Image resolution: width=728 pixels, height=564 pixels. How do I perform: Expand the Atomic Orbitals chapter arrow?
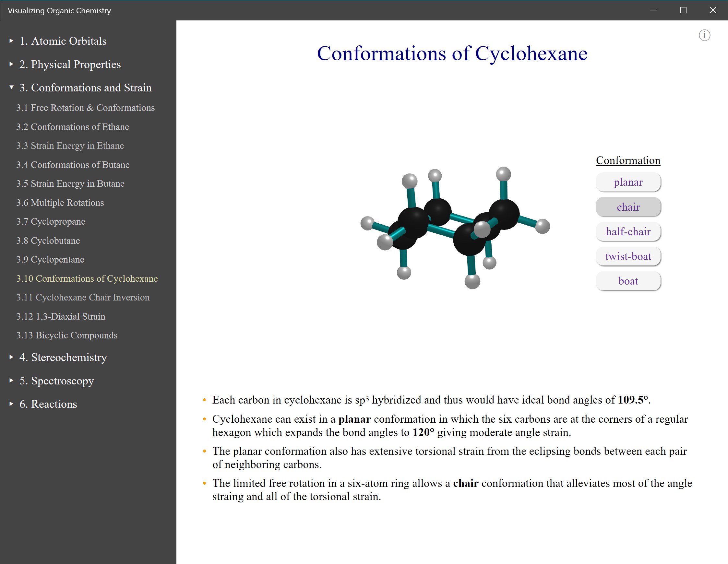click(11, 41)
